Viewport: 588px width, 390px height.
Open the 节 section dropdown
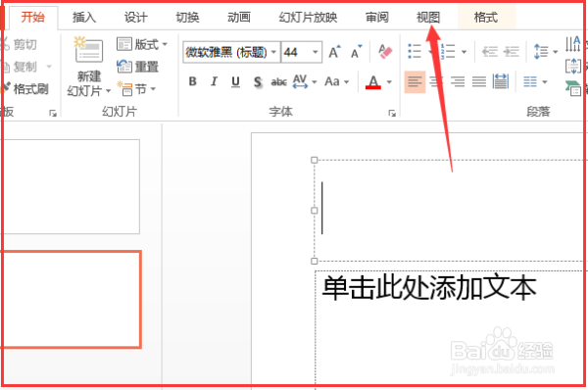tap(136, 89)
